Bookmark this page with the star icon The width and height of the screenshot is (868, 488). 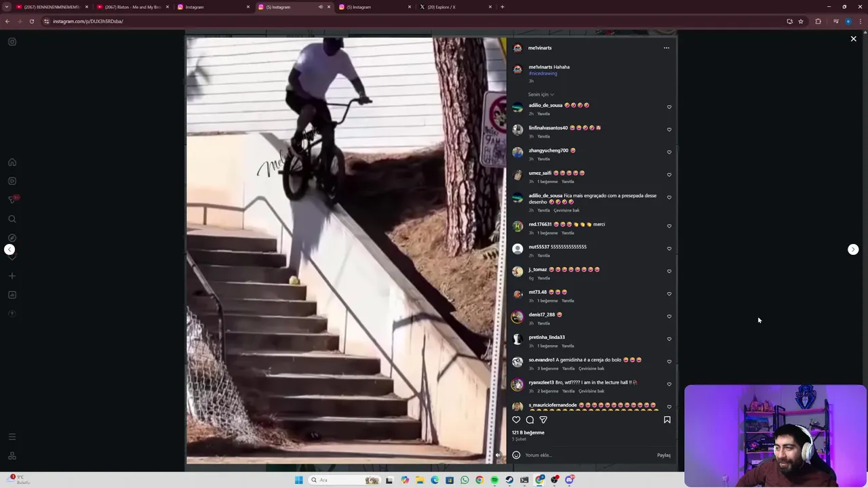pos(801,21)
